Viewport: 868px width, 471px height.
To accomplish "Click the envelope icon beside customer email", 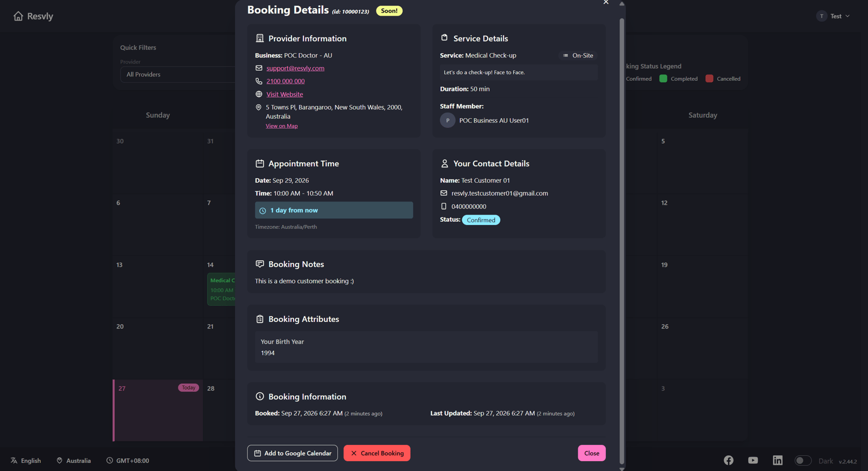I will point(444,193).
